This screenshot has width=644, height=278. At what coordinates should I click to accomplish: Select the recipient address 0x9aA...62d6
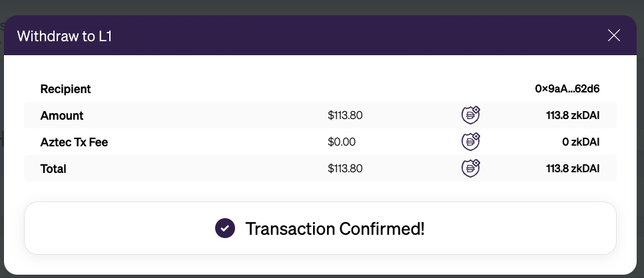[567, 88]
